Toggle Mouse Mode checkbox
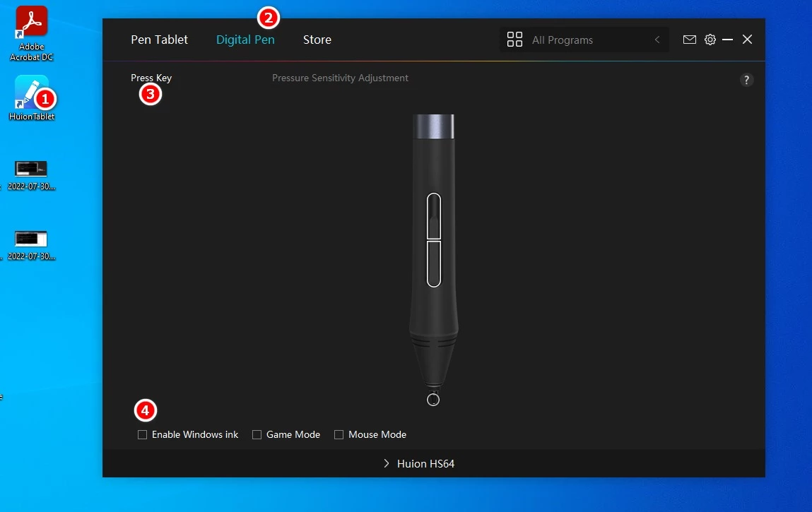The width and height of the screenshot is (812, 512). click(x=339, y=435)
